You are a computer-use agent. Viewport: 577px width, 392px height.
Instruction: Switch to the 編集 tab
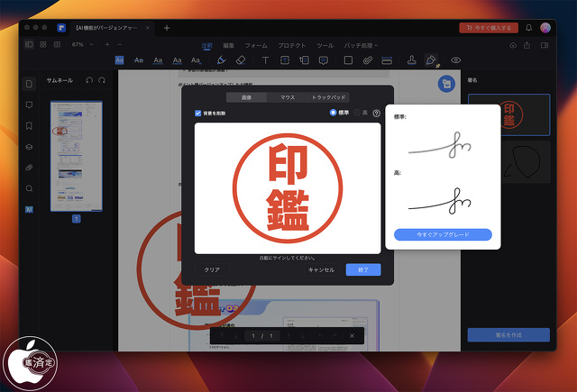coord(228,46)
